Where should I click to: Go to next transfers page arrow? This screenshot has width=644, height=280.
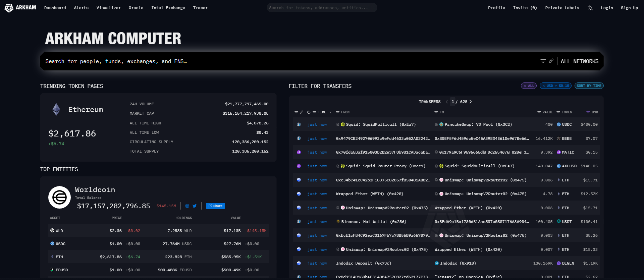(x=471, y=102)
